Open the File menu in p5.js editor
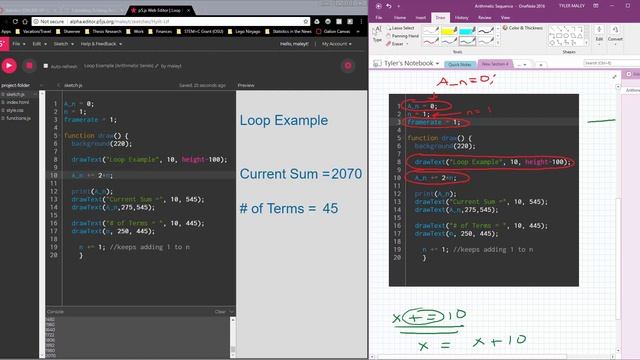Image resolution: width=640 pixels, height=360 pixels. [19, 44]
